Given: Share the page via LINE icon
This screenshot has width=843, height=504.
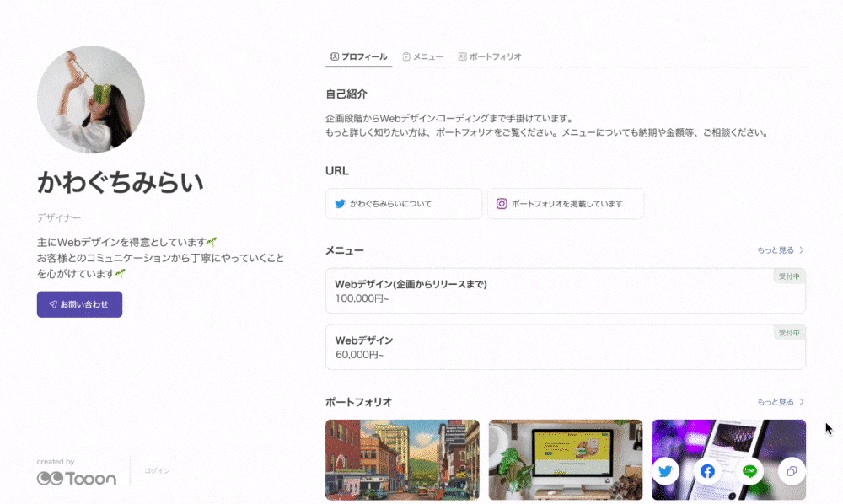Looking at the screenshot, I should point(749,471).
